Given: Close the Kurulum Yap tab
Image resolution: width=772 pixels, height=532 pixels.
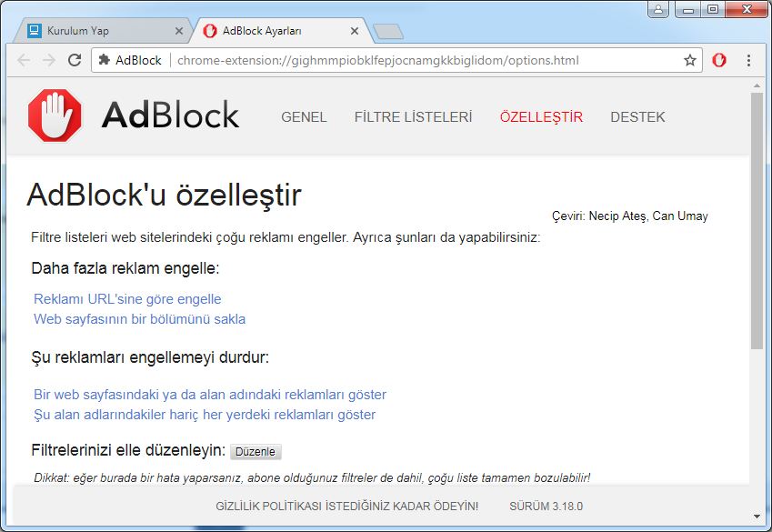Looking at the screenshot, I should click(179, 31).
